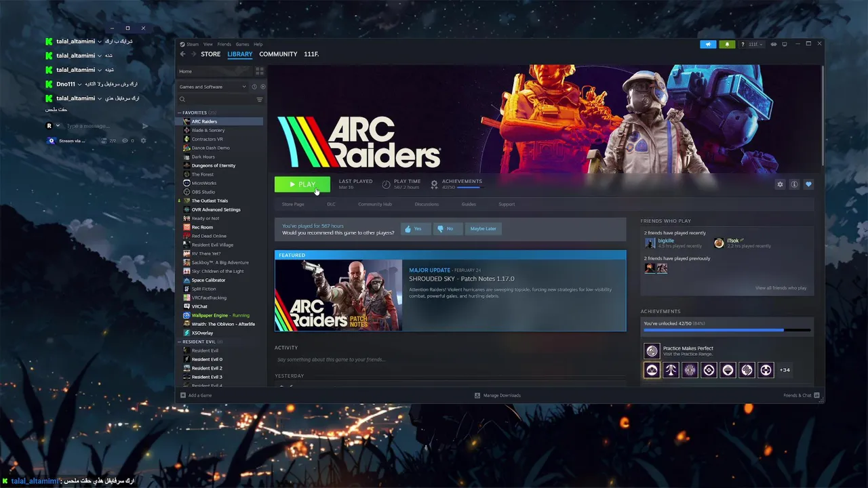
Task: Open SHROUDED SKY patch notes thumbnail
Action: pyautogui.click(x=338, y=296)
